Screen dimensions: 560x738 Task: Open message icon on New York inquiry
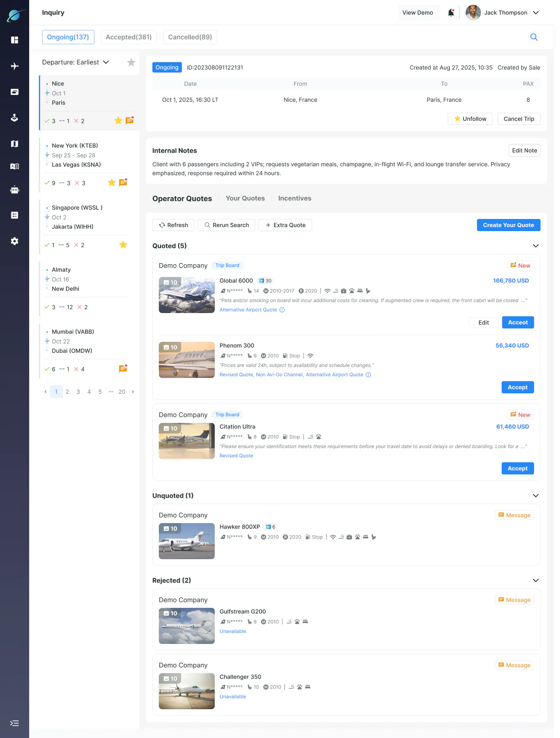[x=123, y=182]
